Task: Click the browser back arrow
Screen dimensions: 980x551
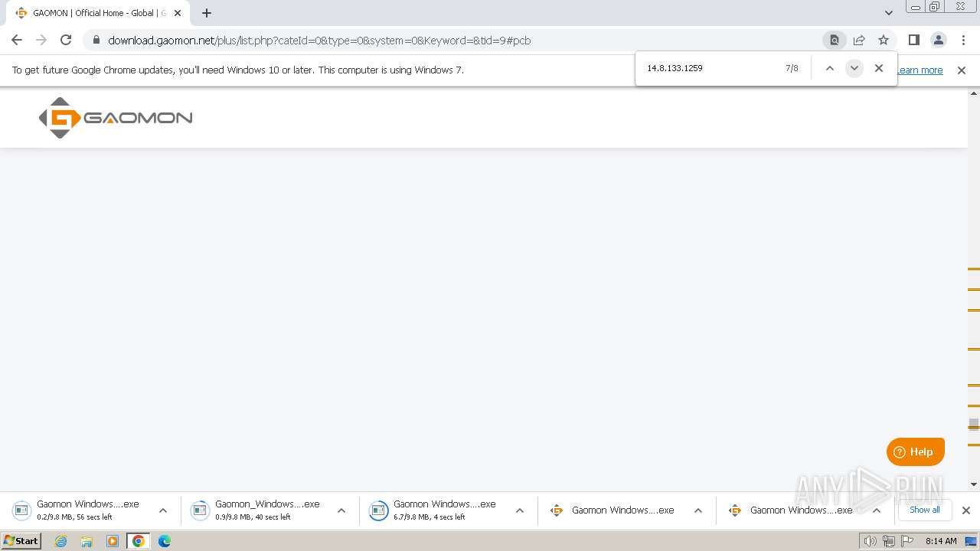Action: coord(17,40)
